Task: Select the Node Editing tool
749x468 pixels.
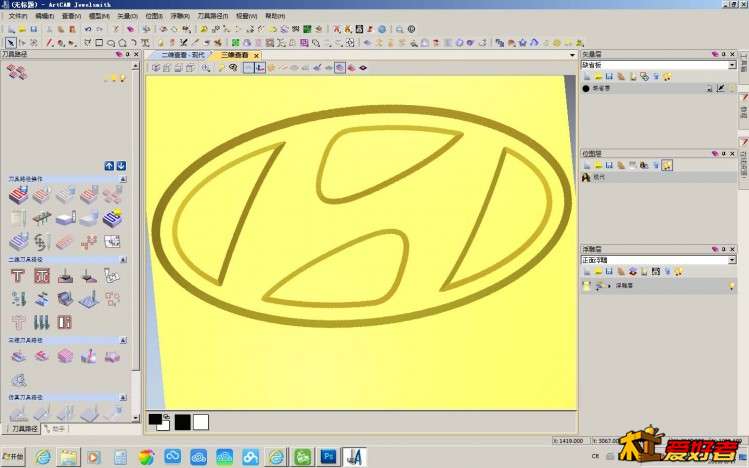Action: click(x=22, y=43)
